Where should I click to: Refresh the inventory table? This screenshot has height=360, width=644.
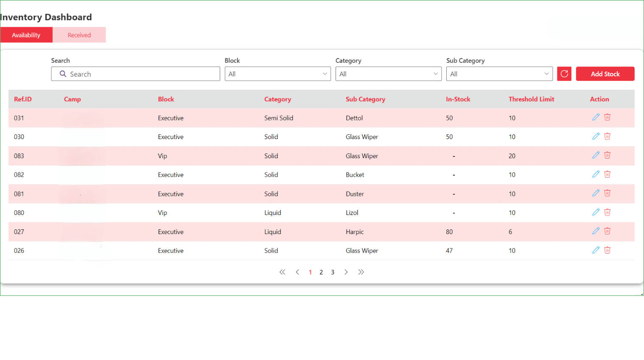click(x=564, y=73)
